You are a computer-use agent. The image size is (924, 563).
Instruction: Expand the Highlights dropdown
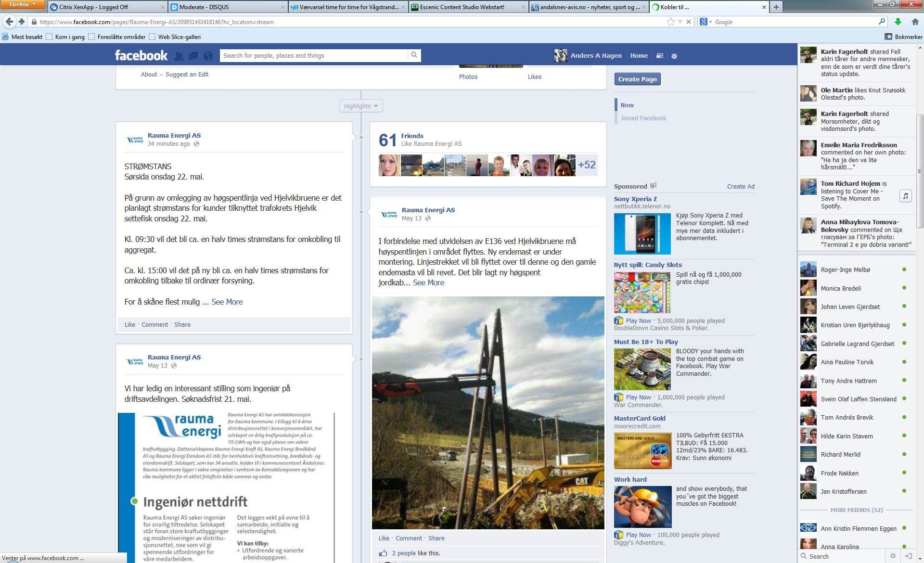coord(361,106)
